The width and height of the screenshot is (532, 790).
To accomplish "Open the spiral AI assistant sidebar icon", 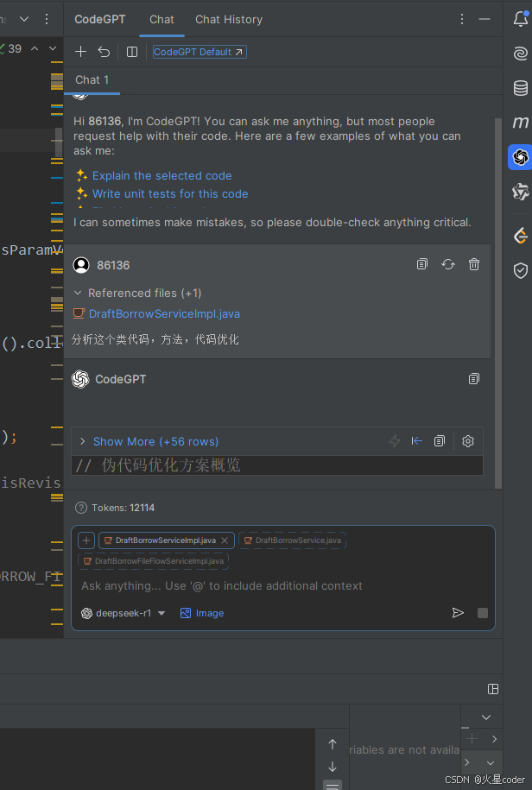I will pyautogui.click(x=521, y=54).
